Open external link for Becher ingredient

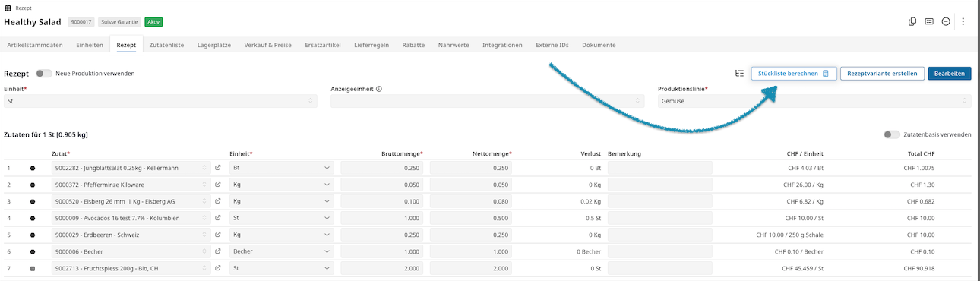tap(218, 251)
